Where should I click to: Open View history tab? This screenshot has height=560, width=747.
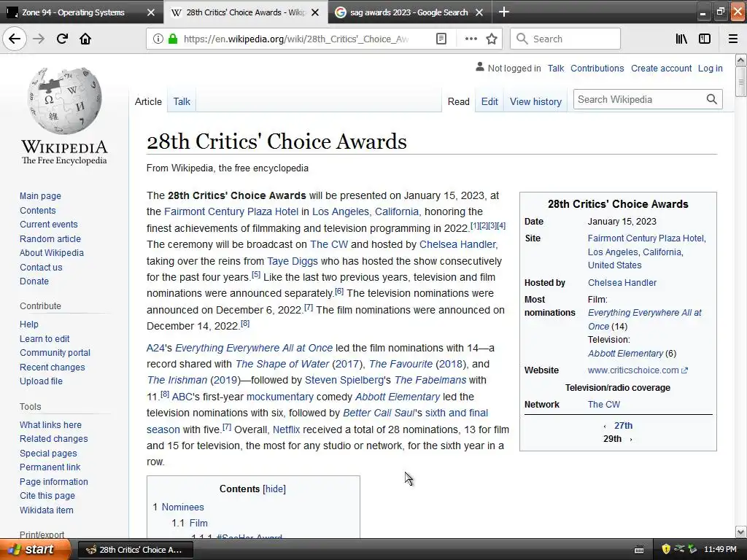(535, 101)
